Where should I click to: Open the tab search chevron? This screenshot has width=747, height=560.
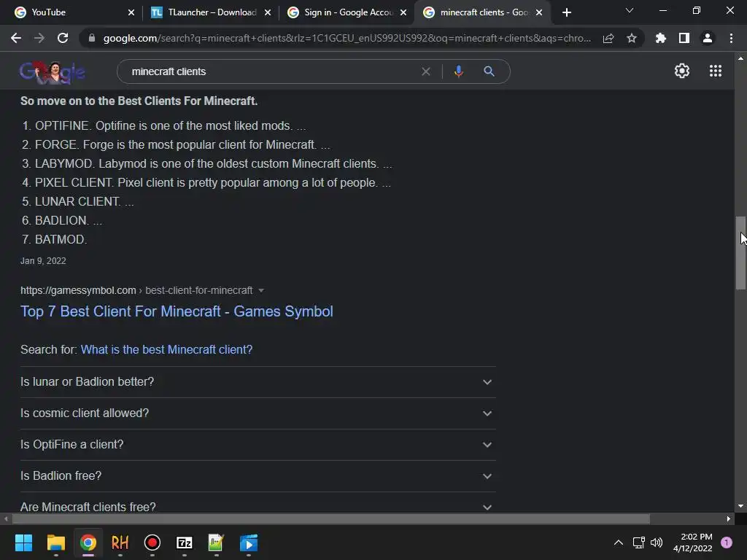[x=630, y=10]
